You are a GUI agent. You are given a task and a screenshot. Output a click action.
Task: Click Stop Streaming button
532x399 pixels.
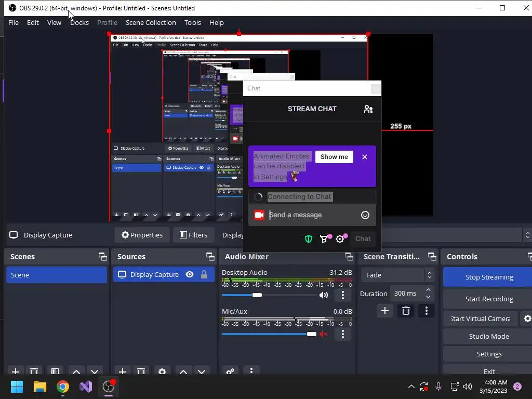pyautogui.click(x=488, y=277)
